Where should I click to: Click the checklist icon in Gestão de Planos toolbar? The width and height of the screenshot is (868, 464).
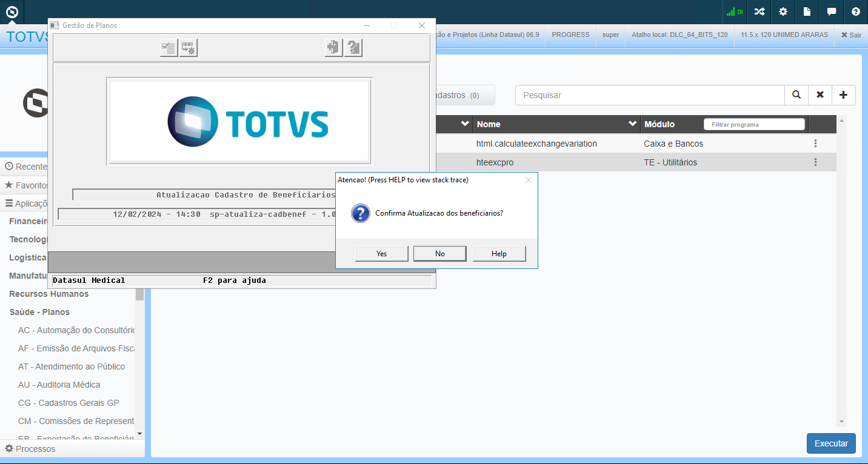[169, 48]
